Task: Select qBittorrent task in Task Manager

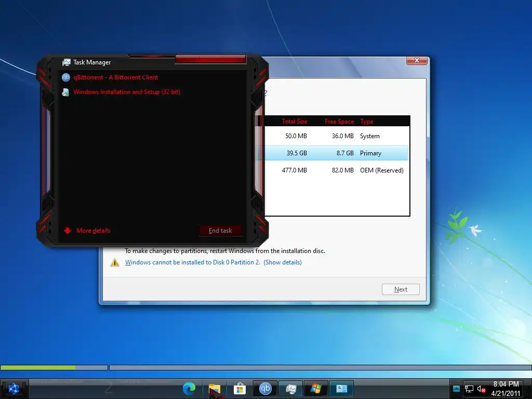Action: (115, 77)
